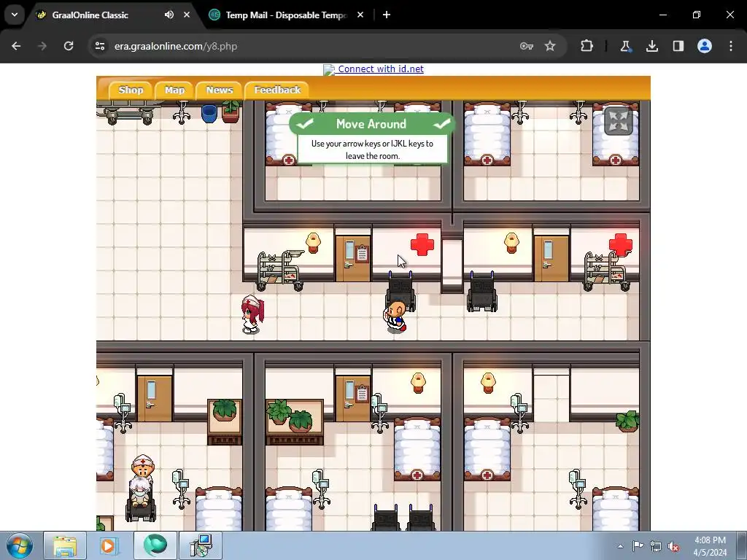
Task: Switch to Temp Mail browser tab
Action: click(x=286, y=15)
